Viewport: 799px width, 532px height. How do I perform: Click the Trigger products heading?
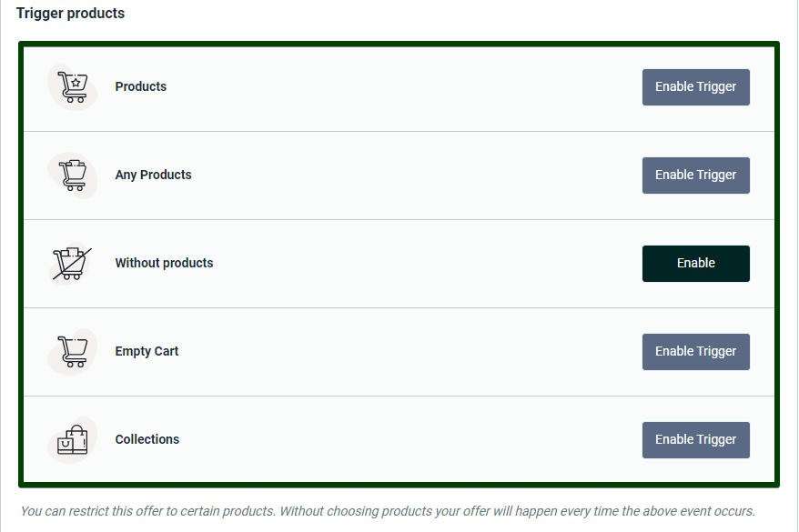point(70,14)
